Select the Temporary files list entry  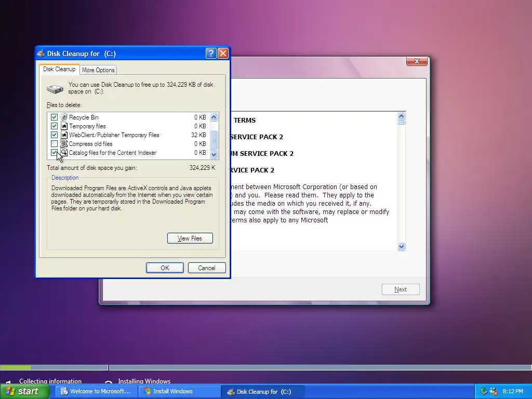pos(87,126)
